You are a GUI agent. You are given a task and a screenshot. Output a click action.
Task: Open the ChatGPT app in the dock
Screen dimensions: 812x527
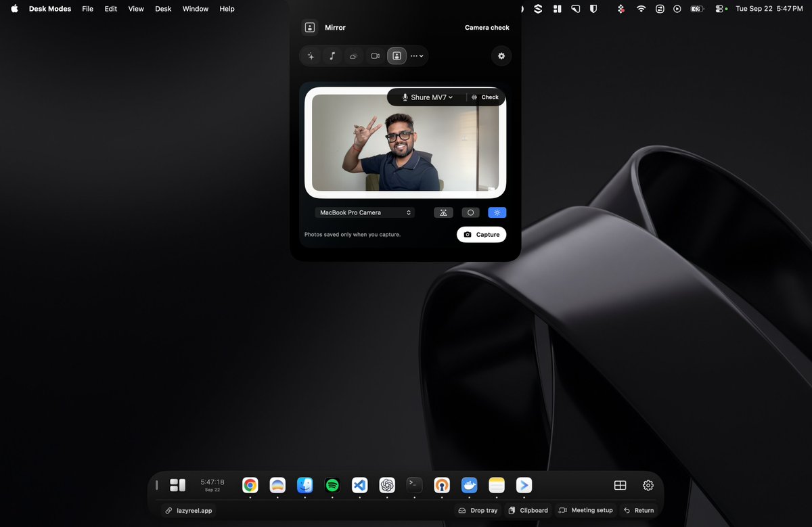(x=387, y=485)
